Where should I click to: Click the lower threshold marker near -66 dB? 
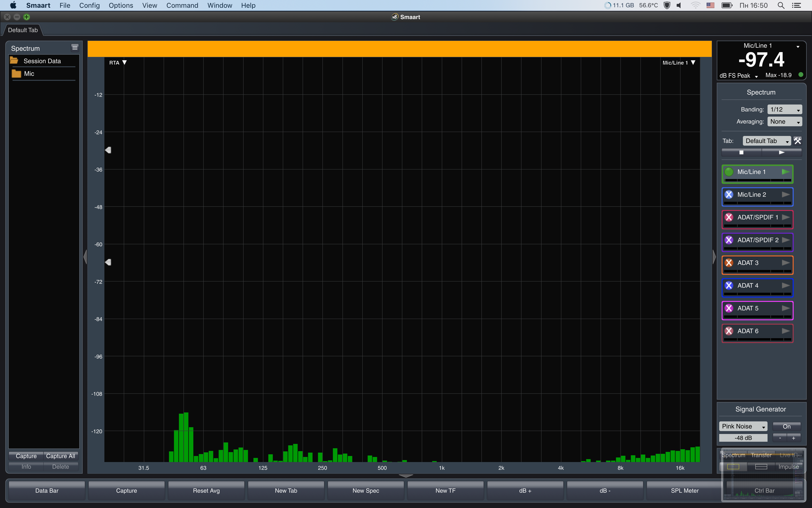tap(108, 262)
